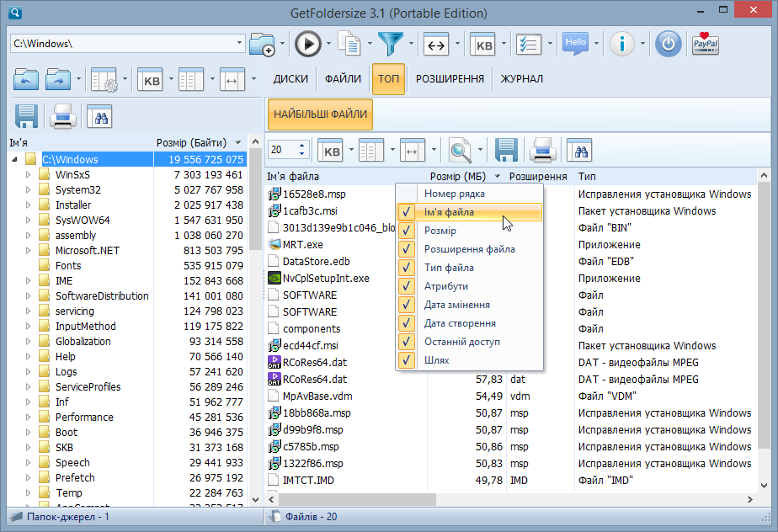Expand the SoftwareDistribution folder node
The width and height of the screenshot is (778, 532).
[x=28, y=296]
